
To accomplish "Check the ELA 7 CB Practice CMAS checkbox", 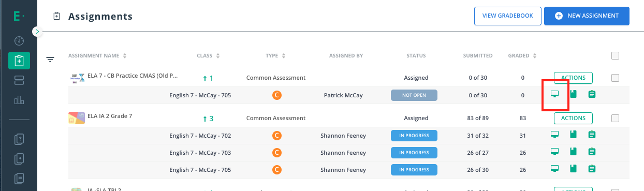I will (615, 78).
